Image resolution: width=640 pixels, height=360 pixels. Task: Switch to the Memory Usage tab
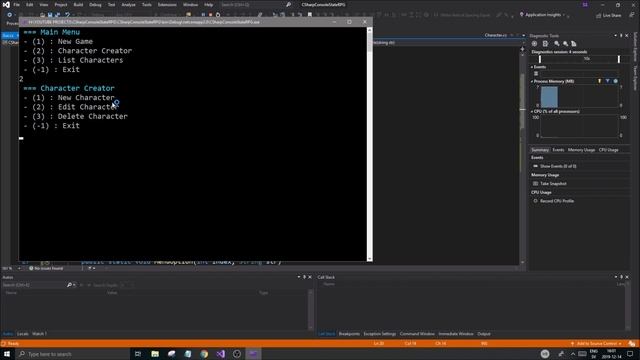[x=581, y=150]
